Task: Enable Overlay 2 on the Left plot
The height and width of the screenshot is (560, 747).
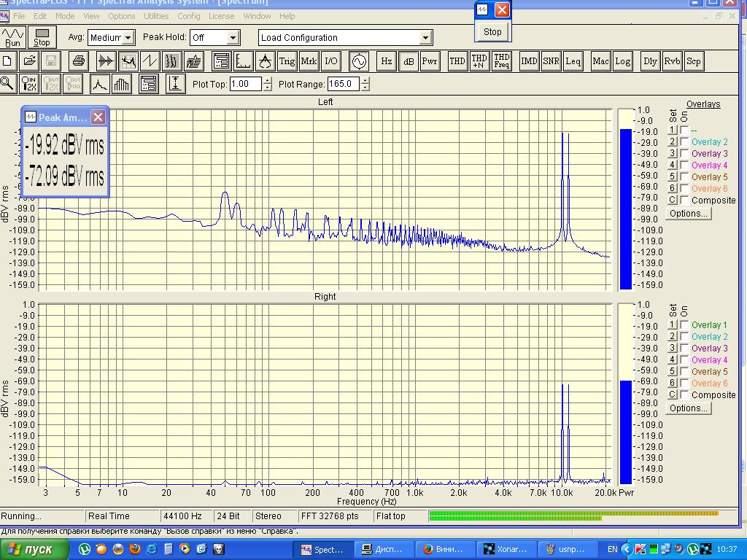Action: point(684,142)
